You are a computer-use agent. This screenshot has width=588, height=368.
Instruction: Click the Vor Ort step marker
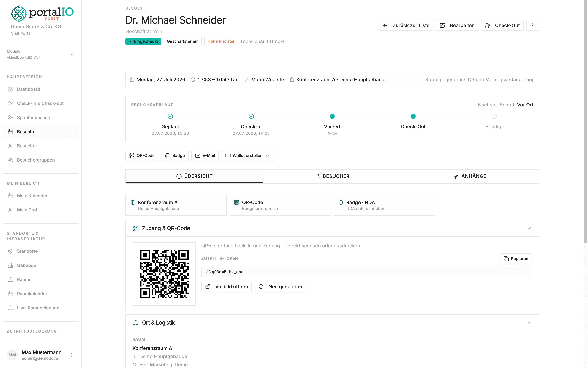point(332,116)
